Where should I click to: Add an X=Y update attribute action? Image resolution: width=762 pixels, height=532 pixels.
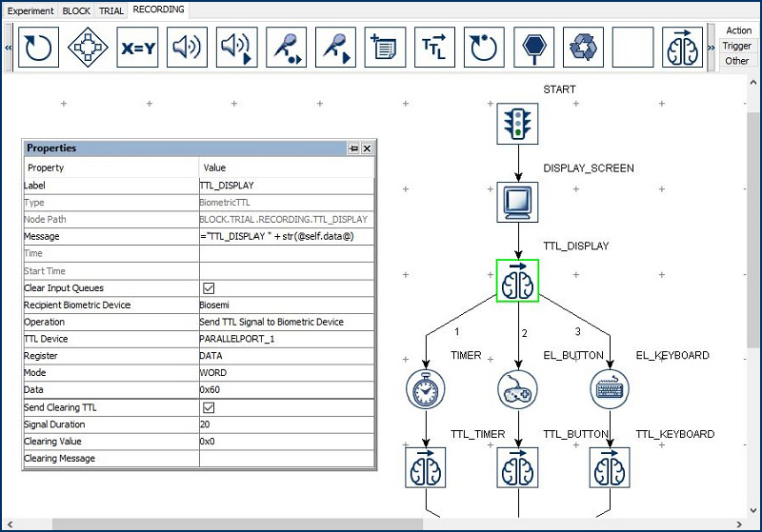(x=137, y=47)
